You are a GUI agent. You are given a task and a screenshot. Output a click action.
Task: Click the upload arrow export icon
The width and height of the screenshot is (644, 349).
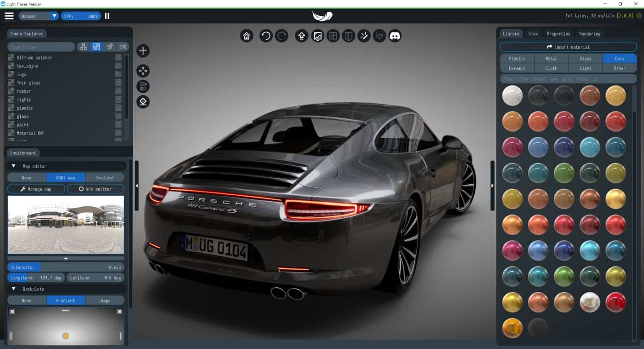[x=302, y=35]
